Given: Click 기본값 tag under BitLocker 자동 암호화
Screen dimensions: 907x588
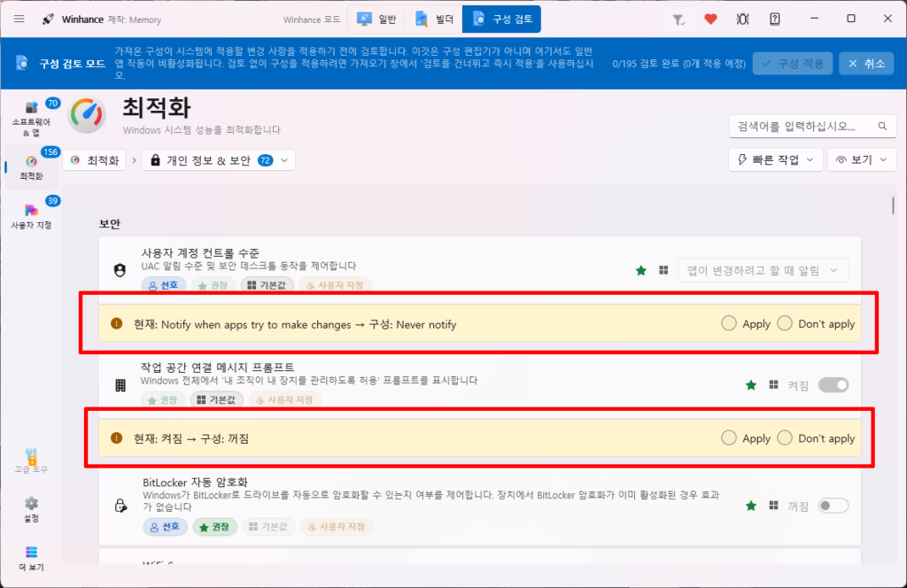Looking at the screenshot, I should tap(268, 527).
